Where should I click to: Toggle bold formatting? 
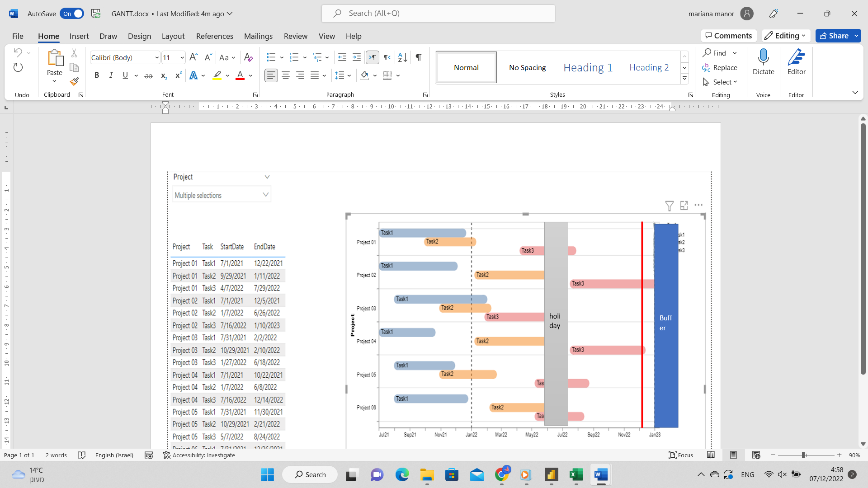96,75
